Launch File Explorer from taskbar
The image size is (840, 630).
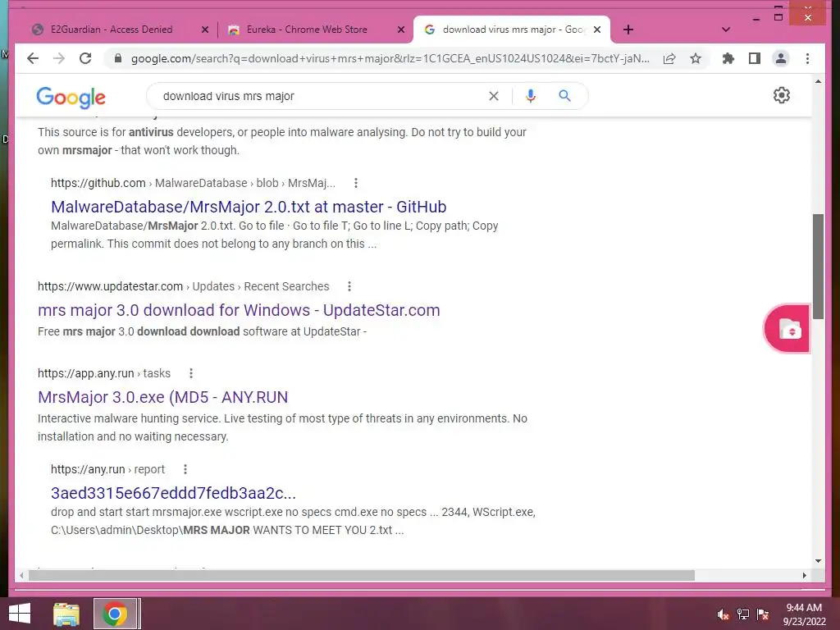pyautogui.click(x=66, y=614)
